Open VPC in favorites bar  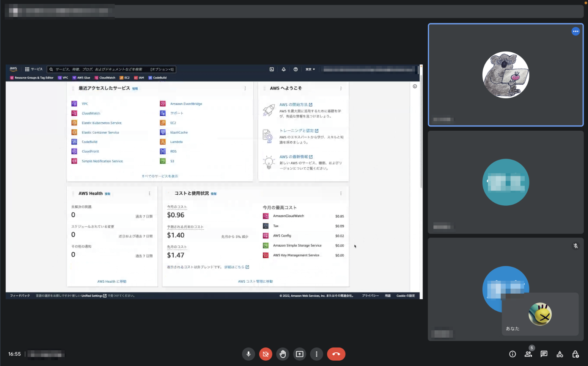(63, 78)
